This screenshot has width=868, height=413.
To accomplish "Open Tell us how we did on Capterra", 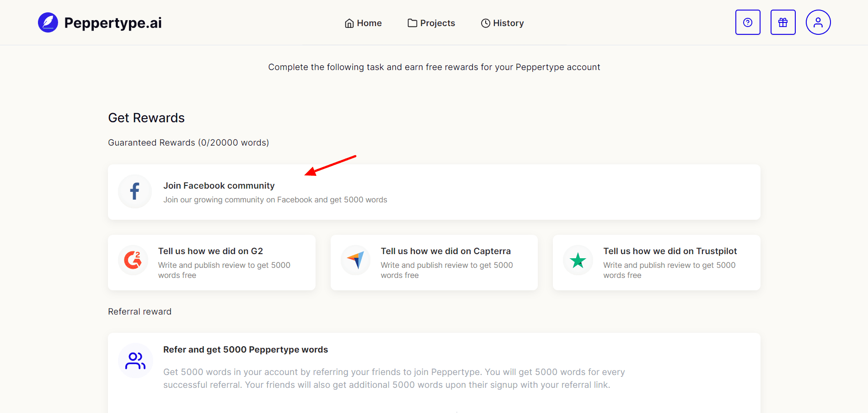I will (445, 251).
